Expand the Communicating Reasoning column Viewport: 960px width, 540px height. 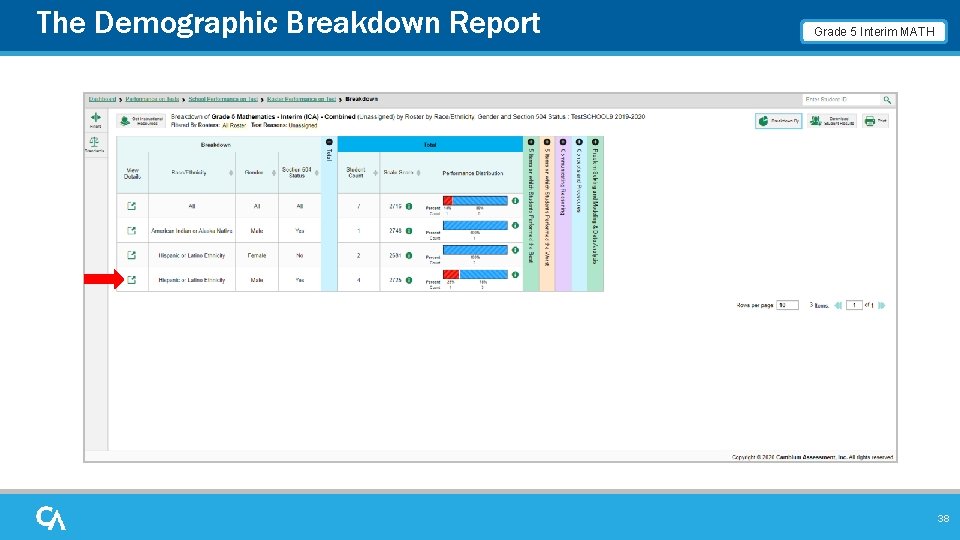click(563, 142)
